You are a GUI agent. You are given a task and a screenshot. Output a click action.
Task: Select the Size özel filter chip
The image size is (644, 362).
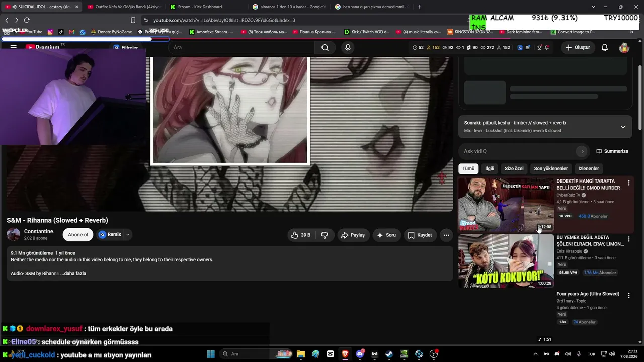tap(514, 169)
